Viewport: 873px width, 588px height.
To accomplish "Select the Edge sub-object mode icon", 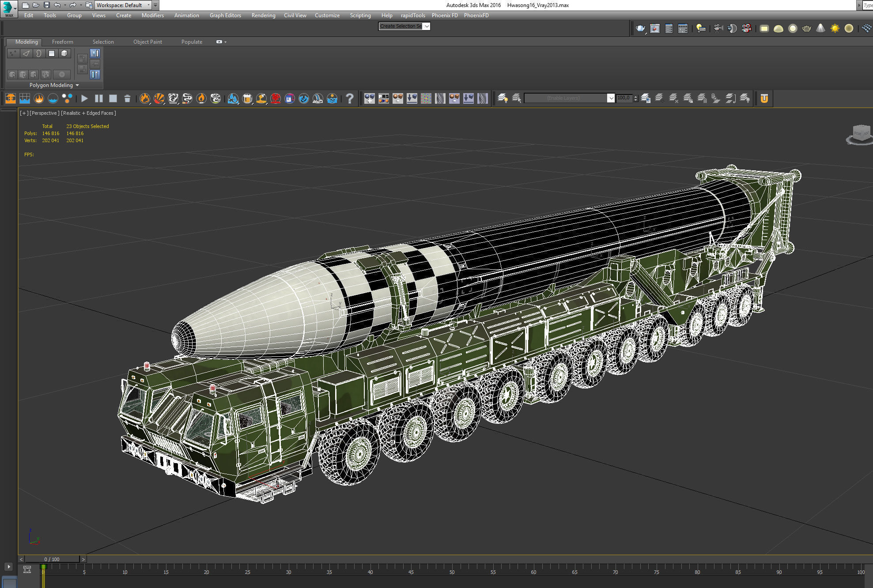I will 26,53.
